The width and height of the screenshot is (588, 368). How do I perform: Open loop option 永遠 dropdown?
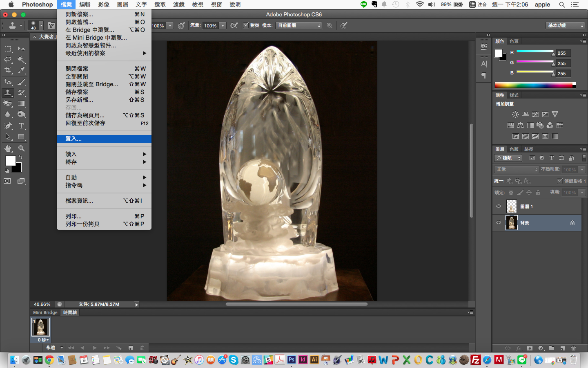point(54,348)
